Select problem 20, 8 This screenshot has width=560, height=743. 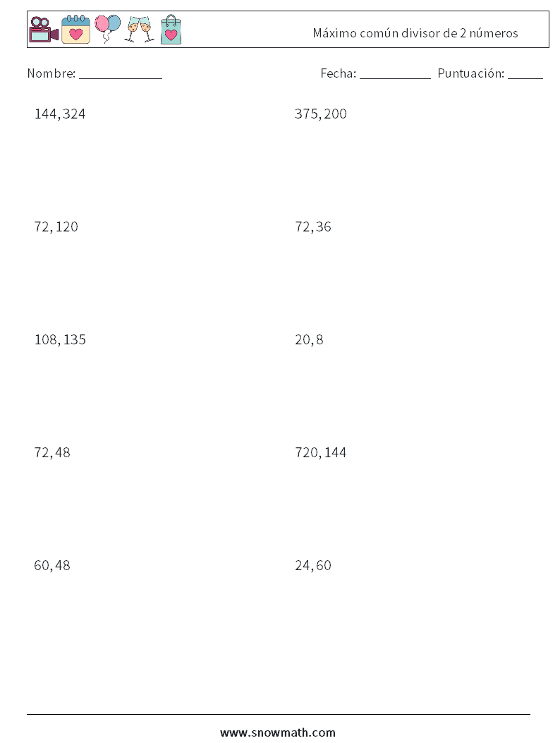309,340
